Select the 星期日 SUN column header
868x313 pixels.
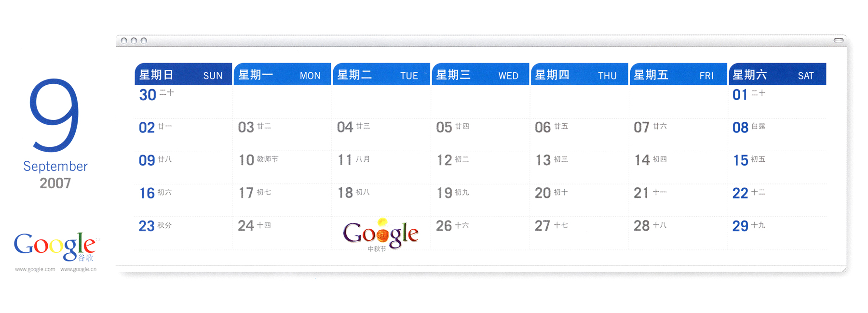tap(183, 74)
